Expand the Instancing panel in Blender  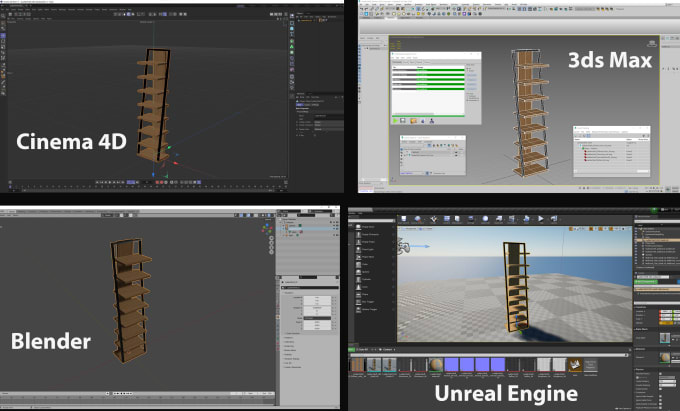pyautogui.click(x=291, y=346)
